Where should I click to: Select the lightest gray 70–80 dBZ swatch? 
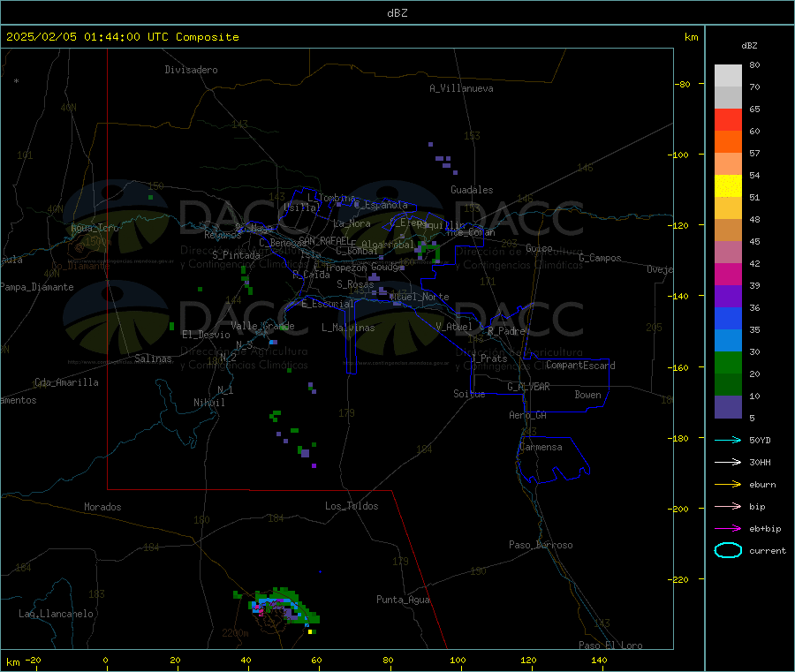click(728, 76)
